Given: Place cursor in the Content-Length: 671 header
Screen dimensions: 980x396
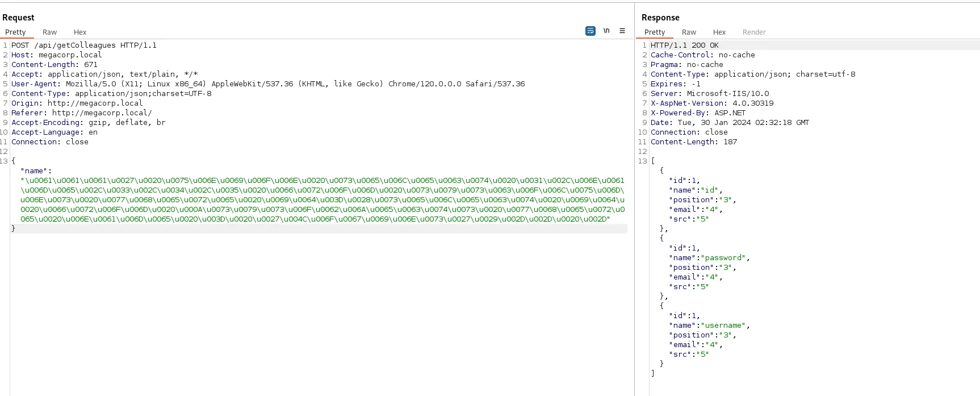Looking at the screenshot, I should coord(55,65).
